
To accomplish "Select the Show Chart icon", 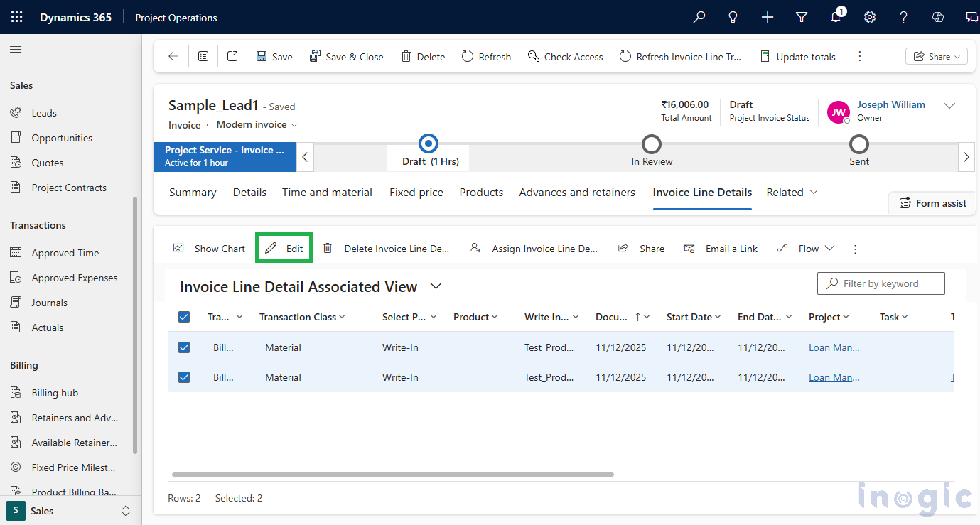I will [178, 248].
